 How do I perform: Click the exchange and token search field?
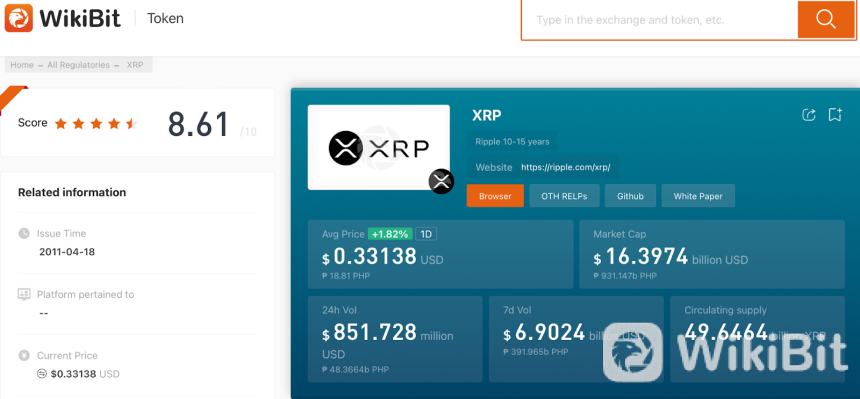(659, 20)
